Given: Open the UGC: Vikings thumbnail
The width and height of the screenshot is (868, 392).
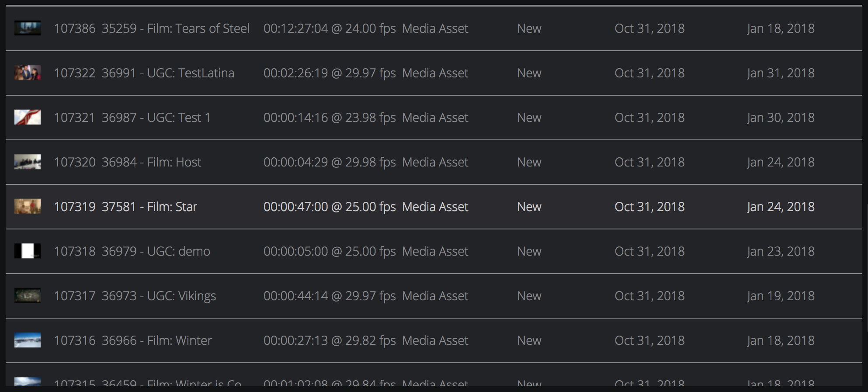Looking at the screenshot, I should pyautogui.click(x=28, y=296).
